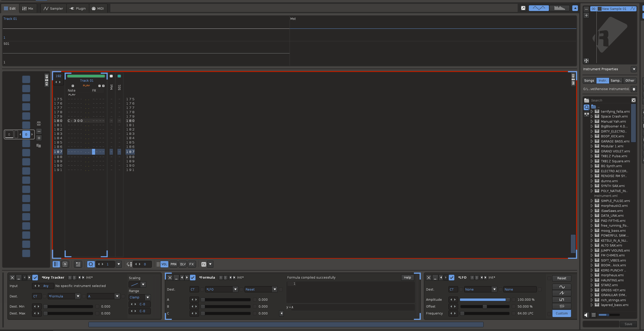Toggle the Key Tracker device enable checkbox
644x331 pixels.
[x=35, y=278]
